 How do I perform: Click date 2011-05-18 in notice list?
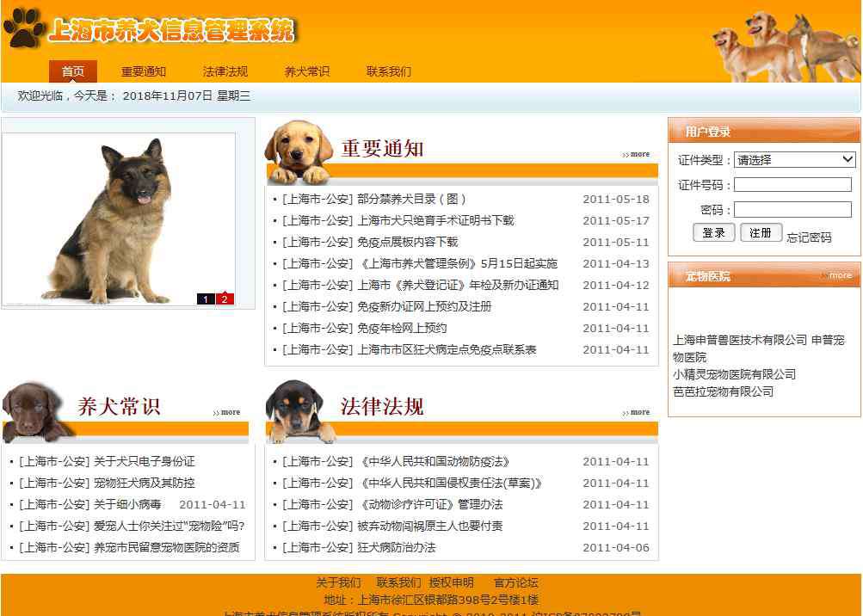(616, 200)
